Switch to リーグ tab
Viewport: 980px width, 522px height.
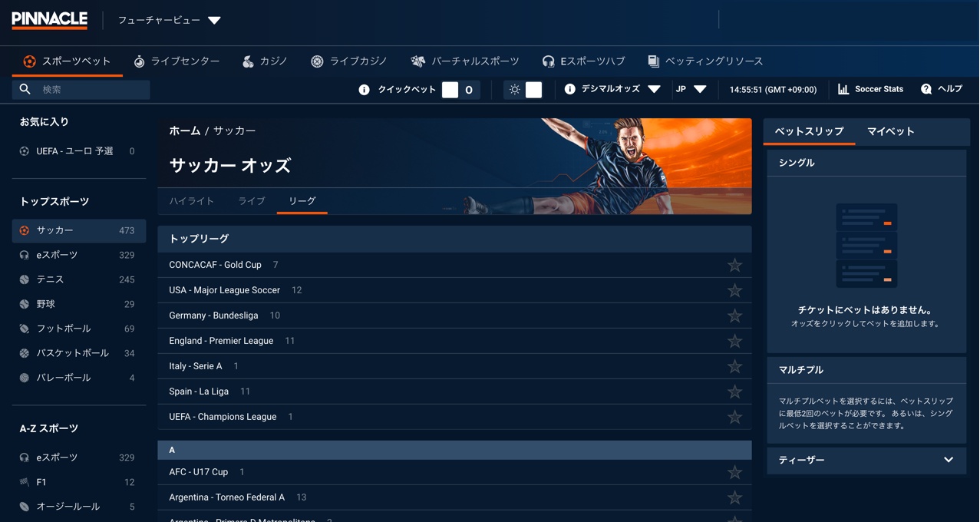[302, 201]
